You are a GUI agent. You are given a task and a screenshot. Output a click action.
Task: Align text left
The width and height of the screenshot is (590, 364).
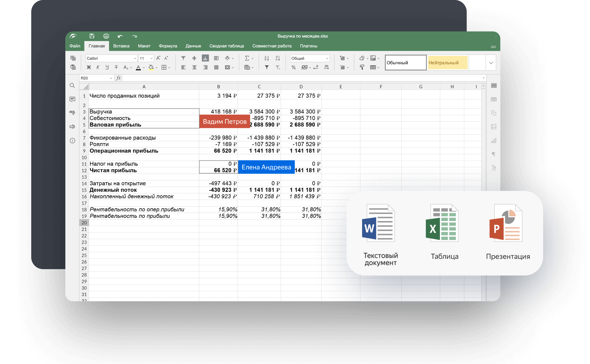coord(183,67)
